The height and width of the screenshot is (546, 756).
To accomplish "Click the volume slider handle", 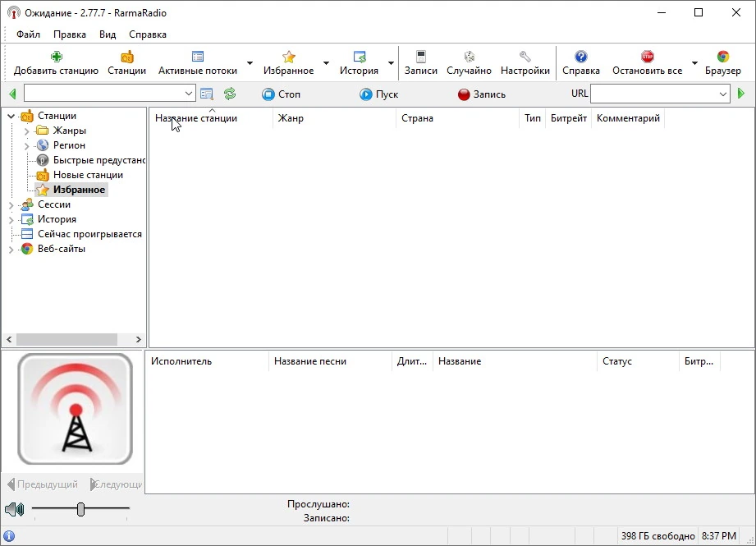I will pyautogui.click(x=80, y=509).
